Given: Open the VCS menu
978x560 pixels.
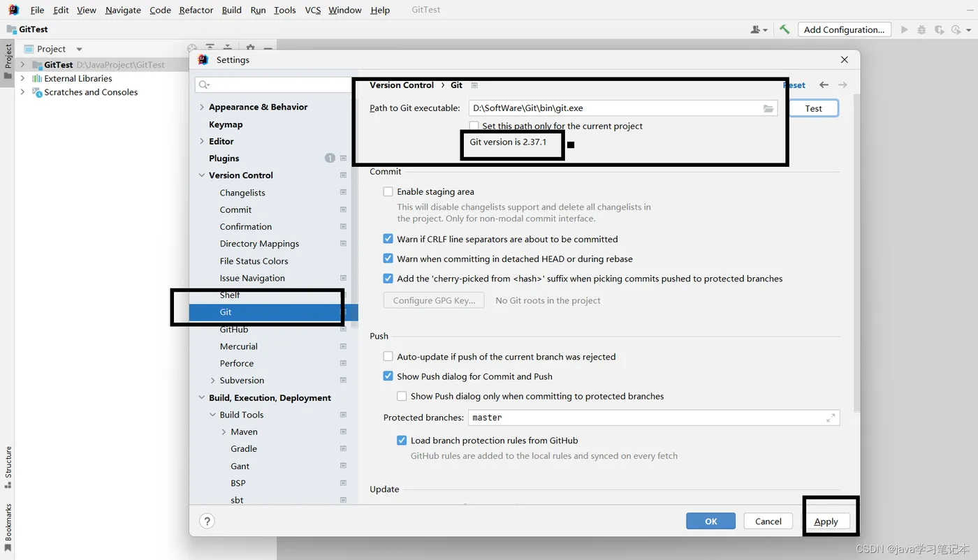Looking at the screenshot, I should [x=313, y=10].
